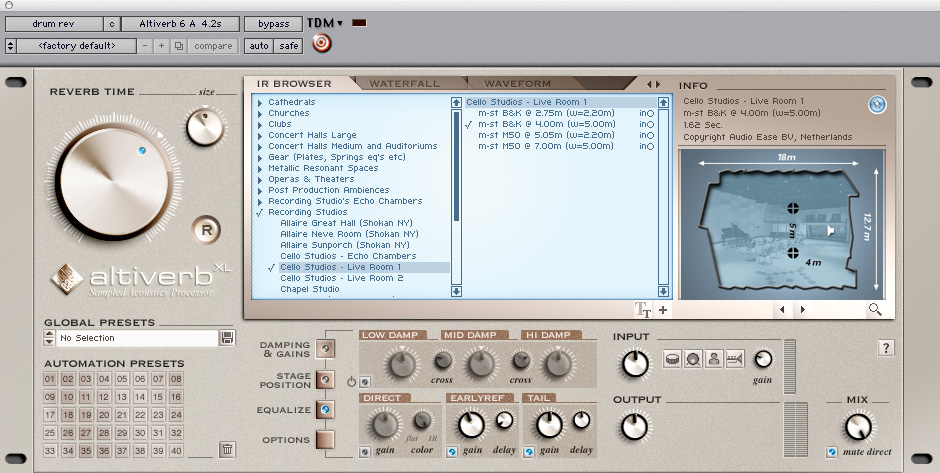Toggle the Equalize section button
Viewport: 940px width, 473px height.
(325, 410)
